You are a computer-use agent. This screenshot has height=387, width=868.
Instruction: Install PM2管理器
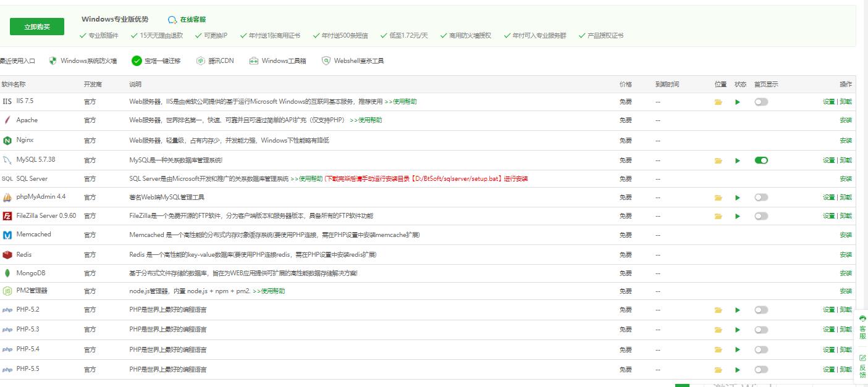[x=846, y=291]
